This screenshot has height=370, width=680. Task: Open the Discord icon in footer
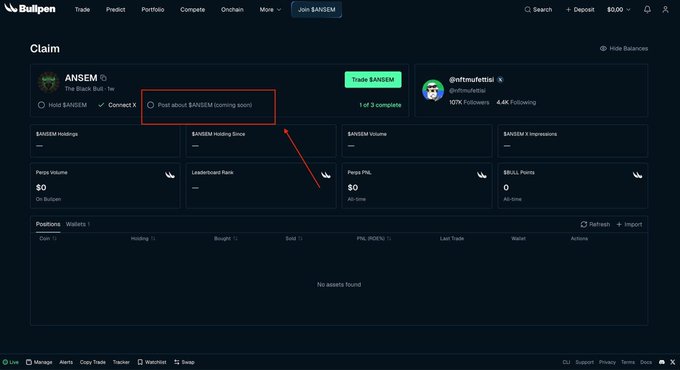pos(662,362)
